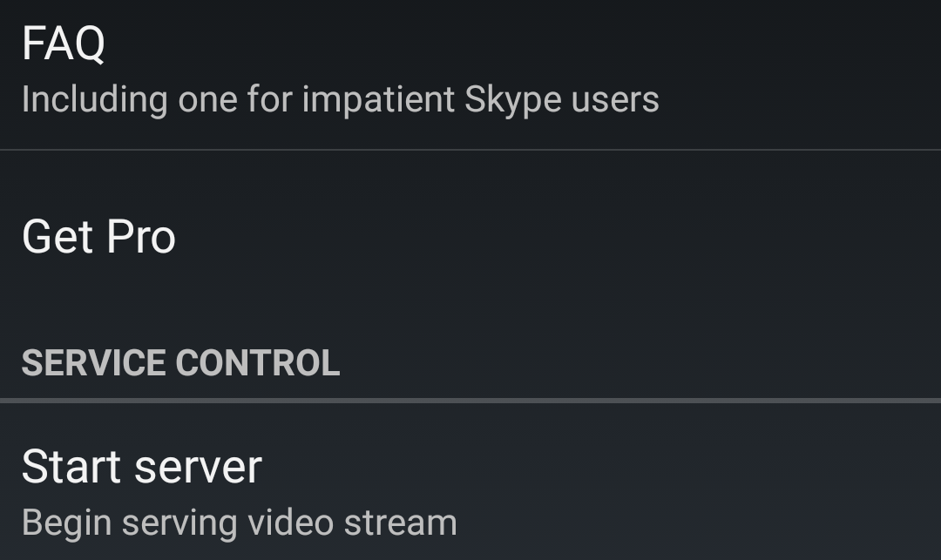Screen dimensions: 941x560
Task: Start server to begin streaming
Action: 141,467
